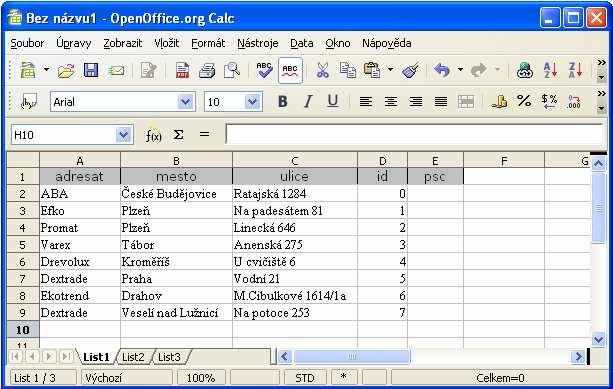Expand the standard toolbar overflow chevron

pyautogui.click(x=601, y=63)
